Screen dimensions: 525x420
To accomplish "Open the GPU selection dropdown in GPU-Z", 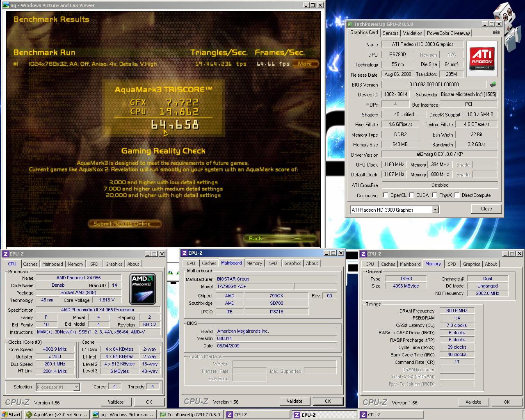I will coord(436,210).
